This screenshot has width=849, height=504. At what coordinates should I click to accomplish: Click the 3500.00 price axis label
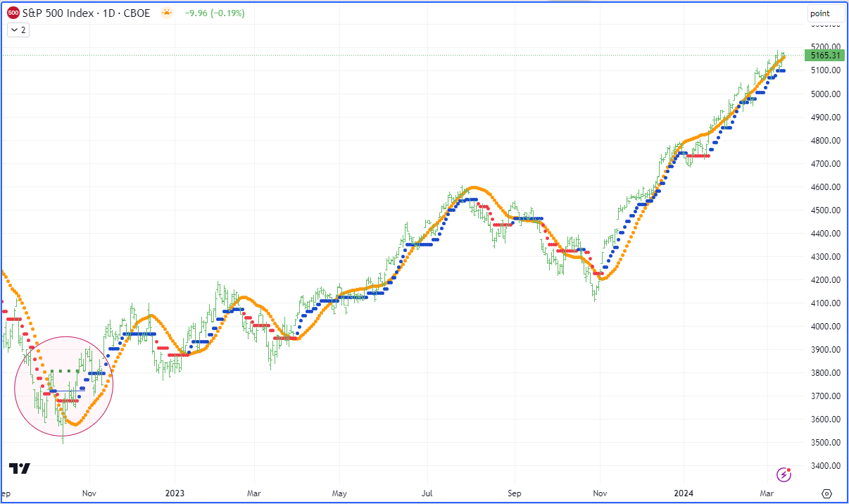pyautogui.click(x=826, y=442)
